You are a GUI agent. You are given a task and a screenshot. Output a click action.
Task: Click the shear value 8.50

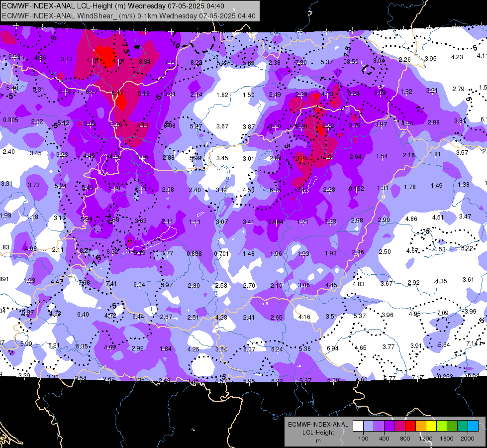tap(353, 62)
